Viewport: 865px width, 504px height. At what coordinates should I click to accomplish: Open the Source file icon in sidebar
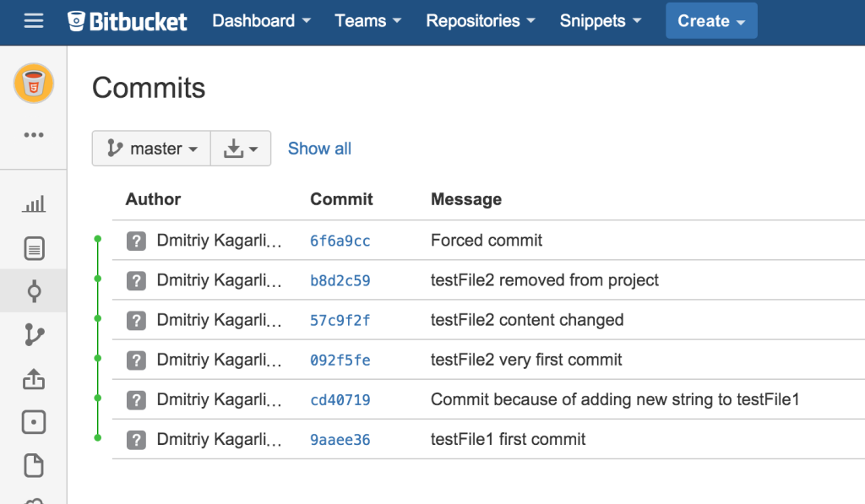tap(34, 248)
